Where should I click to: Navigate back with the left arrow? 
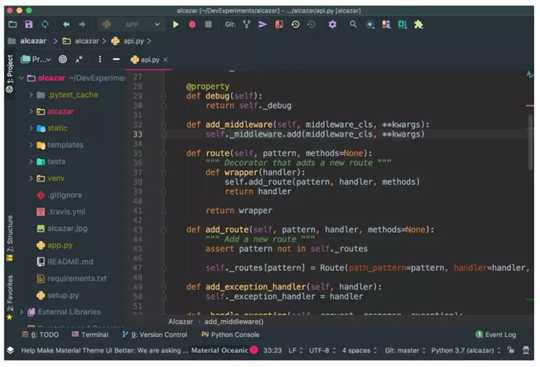[66, 24]
